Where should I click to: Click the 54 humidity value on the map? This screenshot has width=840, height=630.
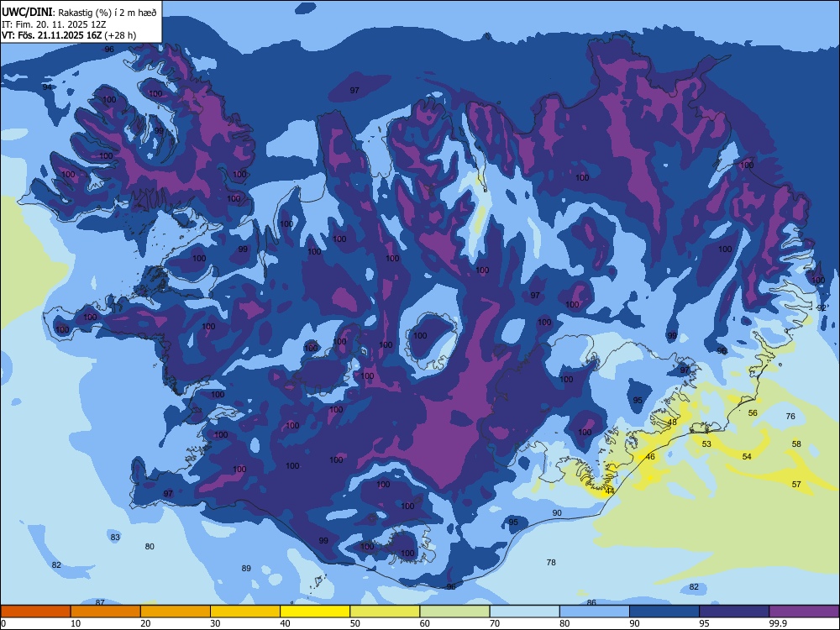pyautogui.click(x=747, y=457)
